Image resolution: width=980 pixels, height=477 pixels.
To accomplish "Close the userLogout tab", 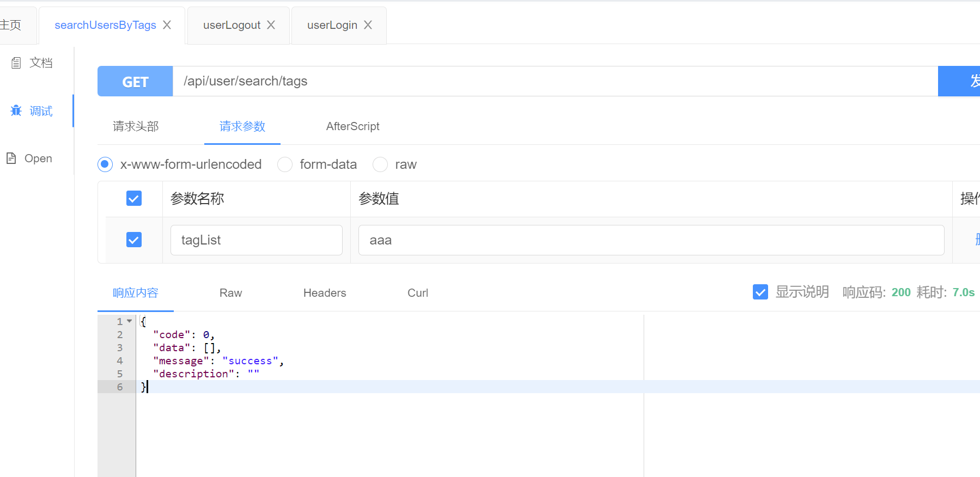I will coord(271,25).
